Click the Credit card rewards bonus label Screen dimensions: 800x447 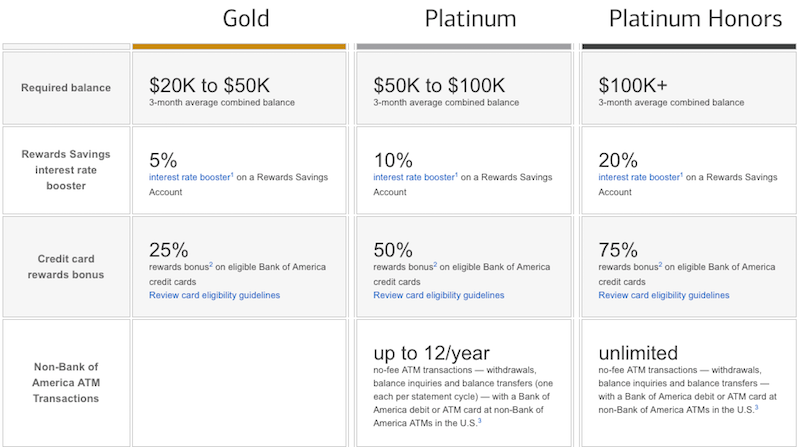pos(66,266)
